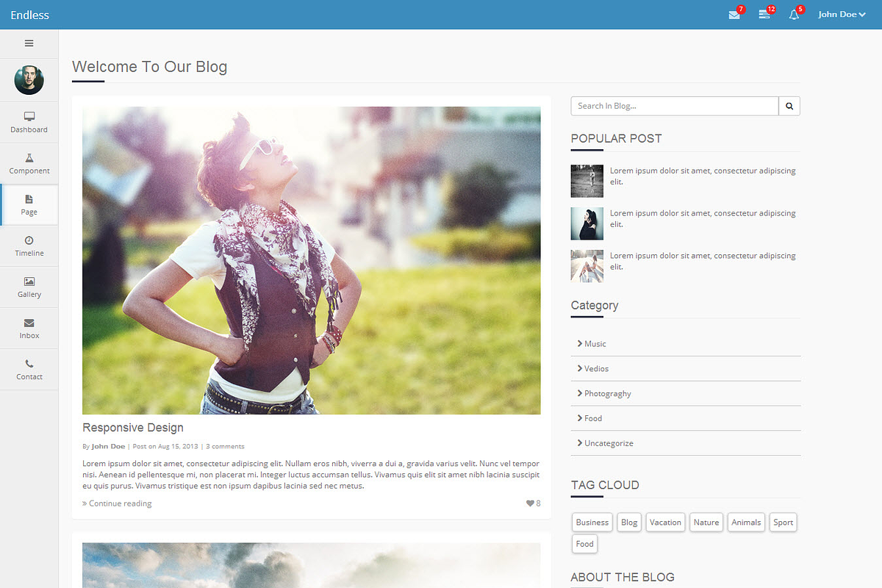Click the Page document icon

(x=29, y=198)
